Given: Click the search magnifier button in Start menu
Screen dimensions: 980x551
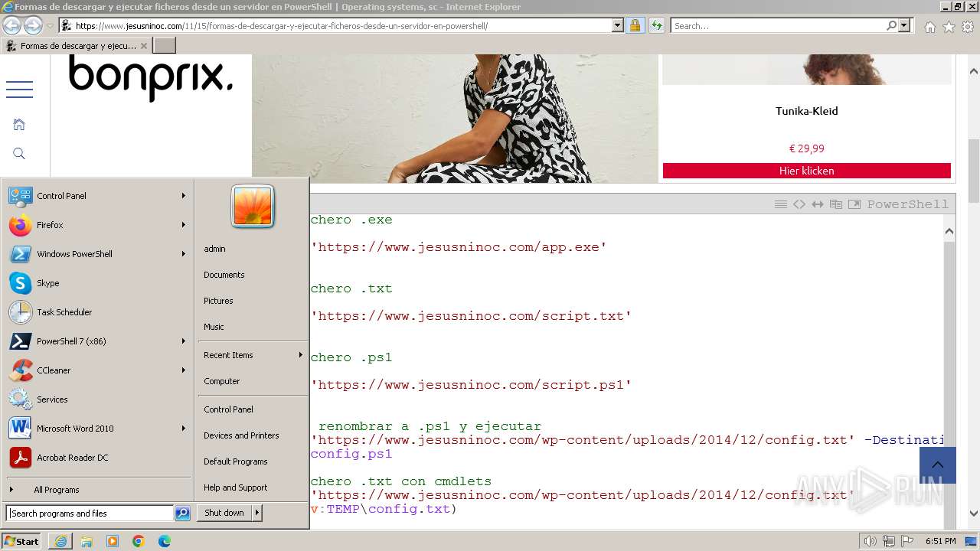Looking at the screenshot, I should tap(182, 514).
